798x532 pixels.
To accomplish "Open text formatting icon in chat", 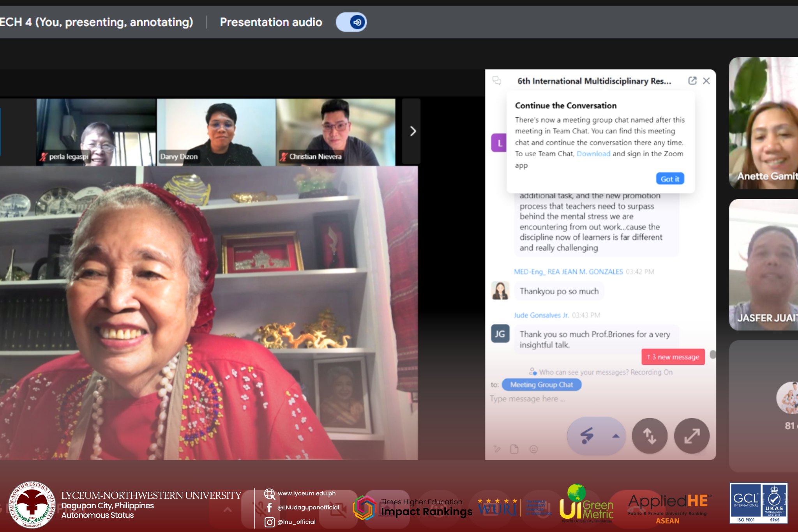I will click(x=497, y=449).
